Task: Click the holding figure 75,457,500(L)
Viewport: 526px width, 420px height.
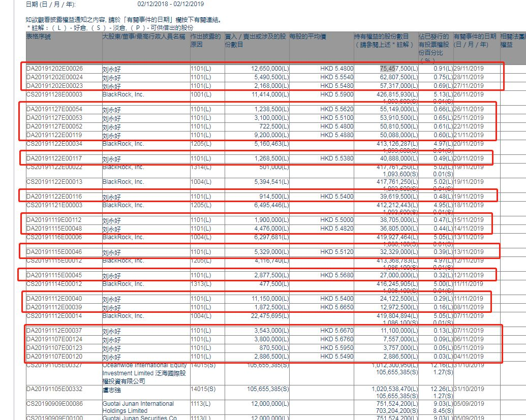Action: [399, 69]
